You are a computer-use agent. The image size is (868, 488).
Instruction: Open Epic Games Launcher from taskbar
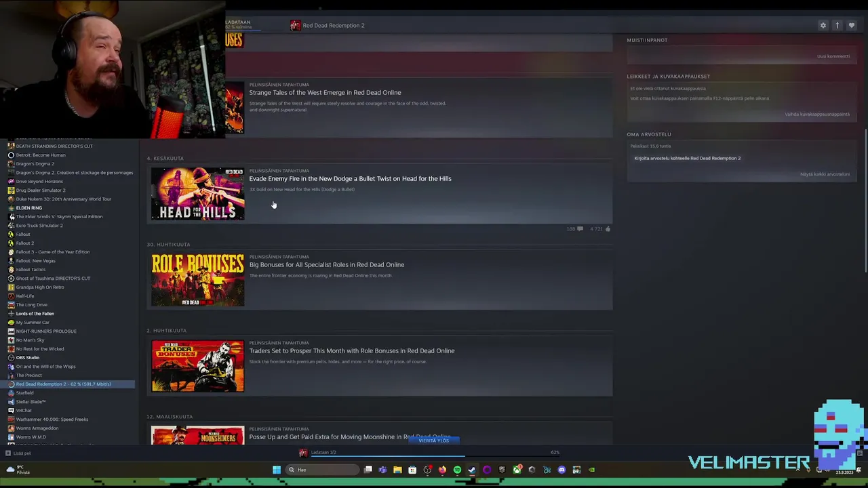pos(502,470)
